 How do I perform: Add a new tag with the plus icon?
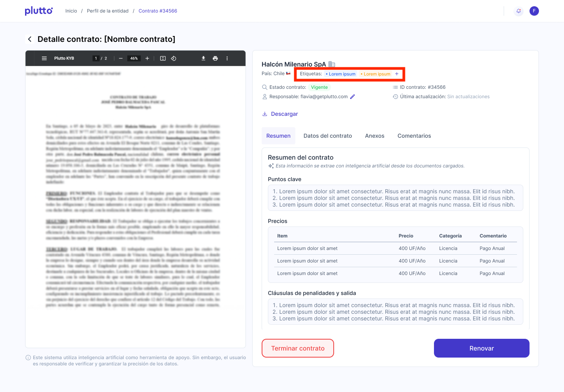(x=397, y=74)
